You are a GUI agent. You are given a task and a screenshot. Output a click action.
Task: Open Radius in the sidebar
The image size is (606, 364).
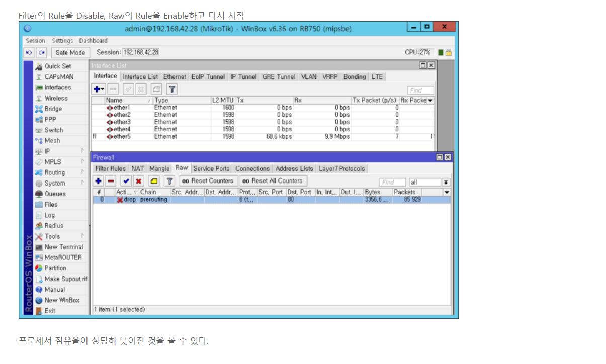click(x=54, y=226)
